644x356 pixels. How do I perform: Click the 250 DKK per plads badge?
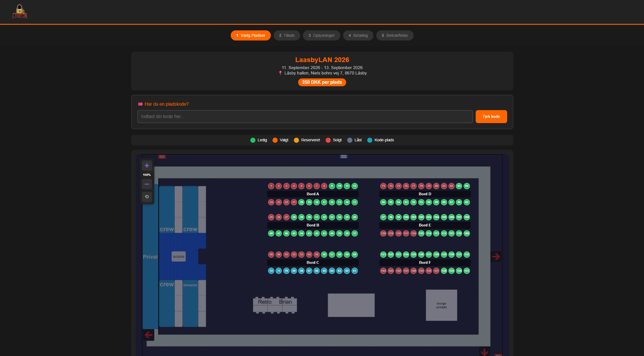322,82
